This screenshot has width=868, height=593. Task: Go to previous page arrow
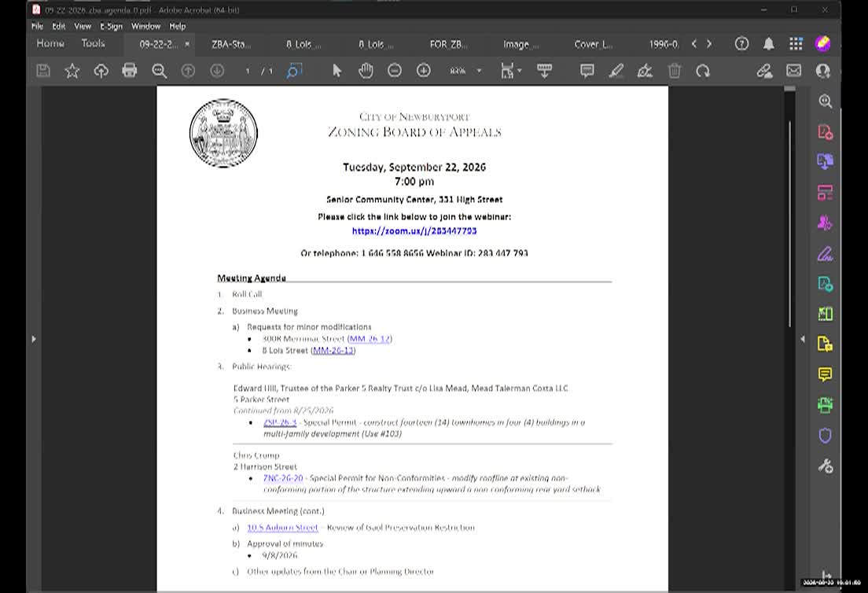click(188, 71)
